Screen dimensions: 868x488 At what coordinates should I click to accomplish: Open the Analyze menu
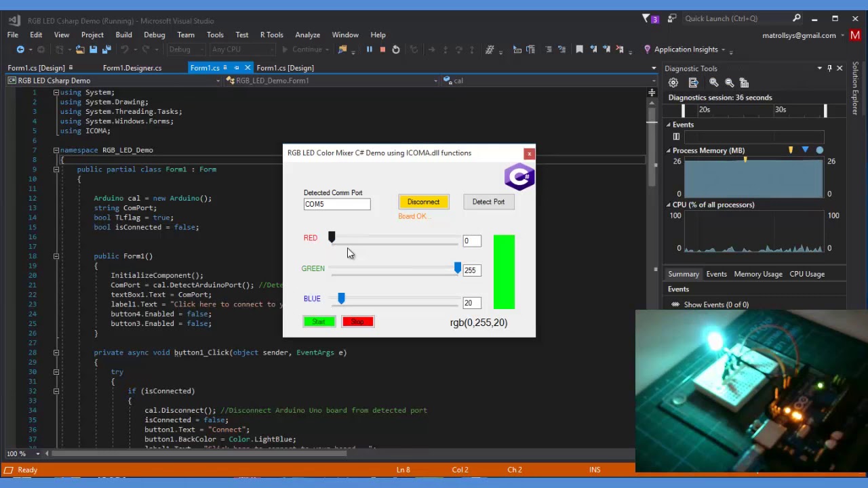click(307, 35)
